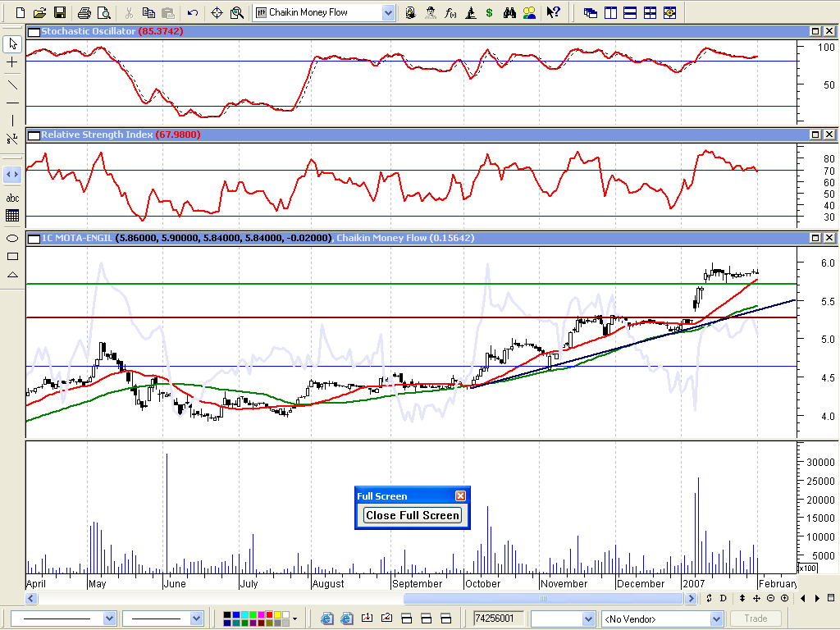Open the binoculars Explorer icon
The width and height of the screenshot is (840, 630).
(x=509, y=12)
